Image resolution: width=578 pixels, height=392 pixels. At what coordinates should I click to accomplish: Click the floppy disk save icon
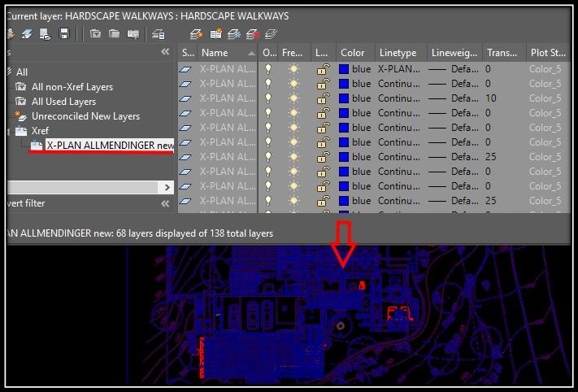pos(64,34)
